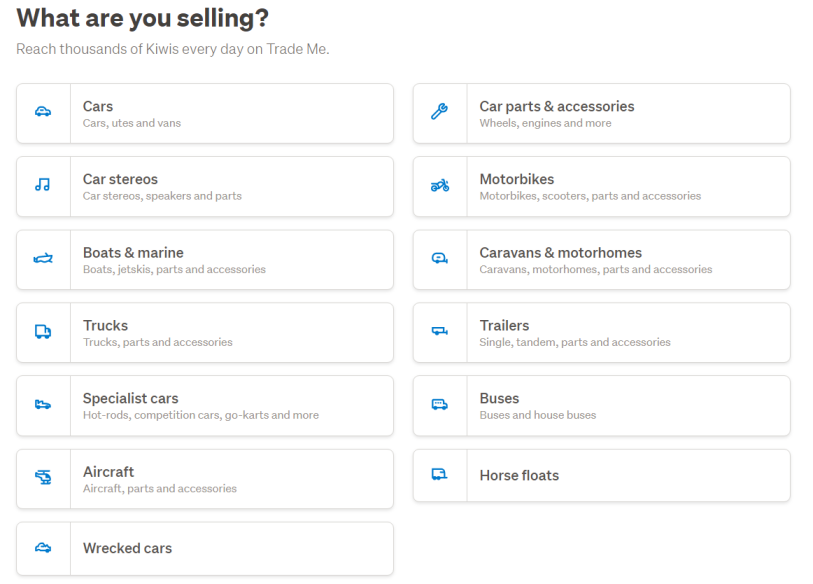The image size is (813, 584).
Task: Click the trailer icon
Action: (x=439, y=332)
